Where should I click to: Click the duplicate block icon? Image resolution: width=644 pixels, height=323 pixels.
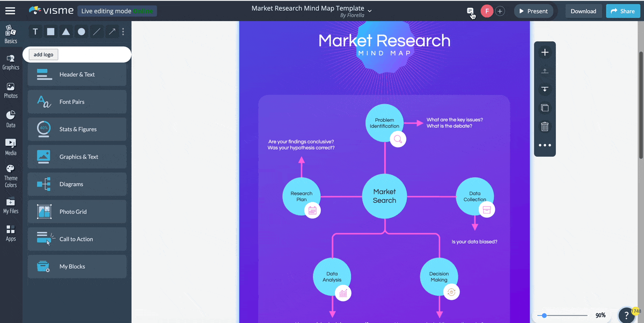(545, 108)
